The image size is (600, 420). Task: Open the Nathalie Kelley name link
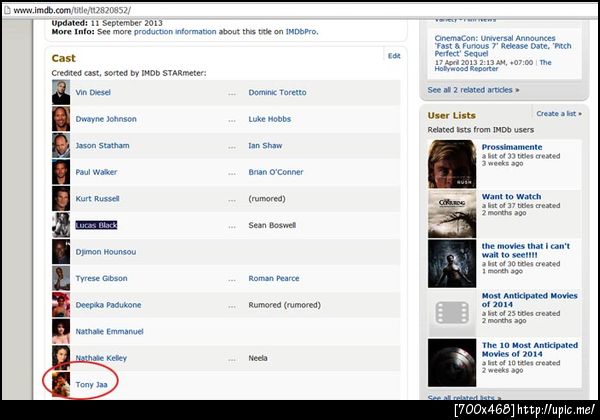coord(101,358)
